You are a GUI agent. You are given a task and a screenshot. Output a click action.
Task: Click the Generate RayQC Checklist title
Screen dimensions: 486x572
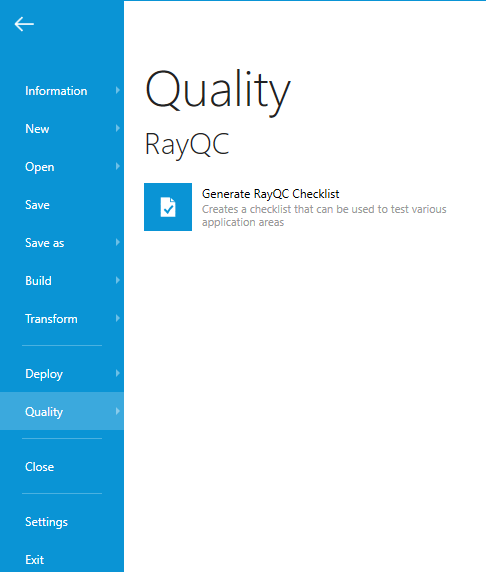point(270,194)
